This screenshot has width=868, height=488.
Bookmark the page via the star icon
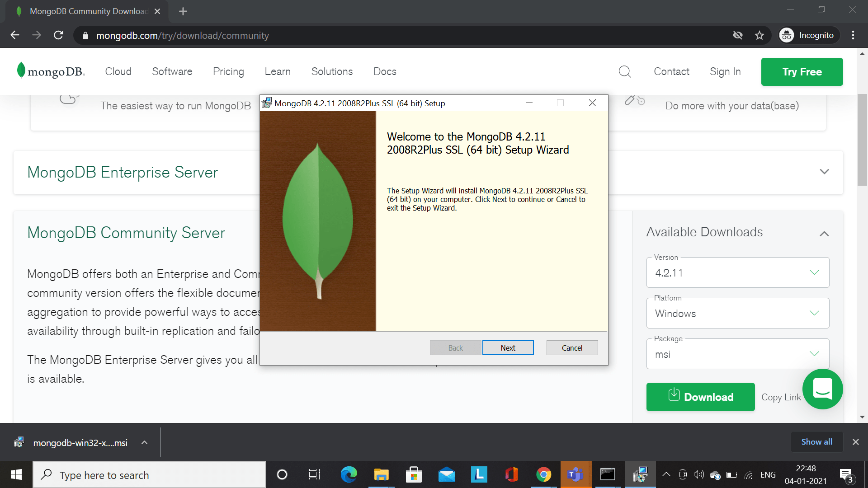coord(759,35)
